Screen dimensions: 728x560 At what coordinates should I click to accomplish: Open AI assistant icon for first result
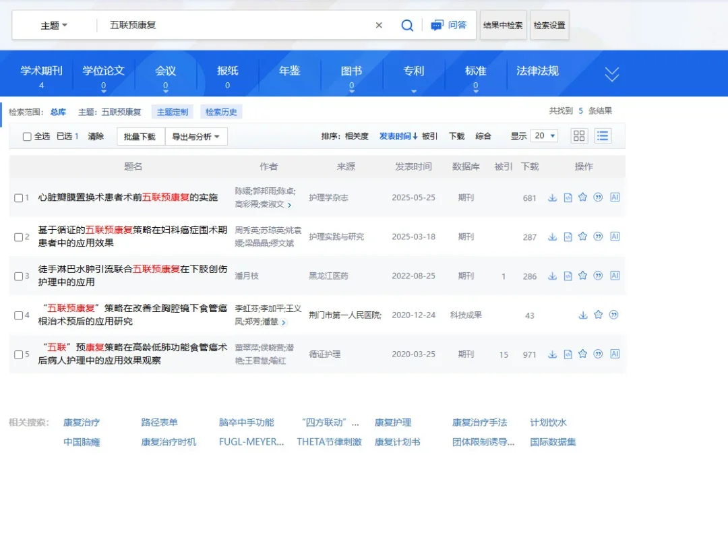click(614, 198)
